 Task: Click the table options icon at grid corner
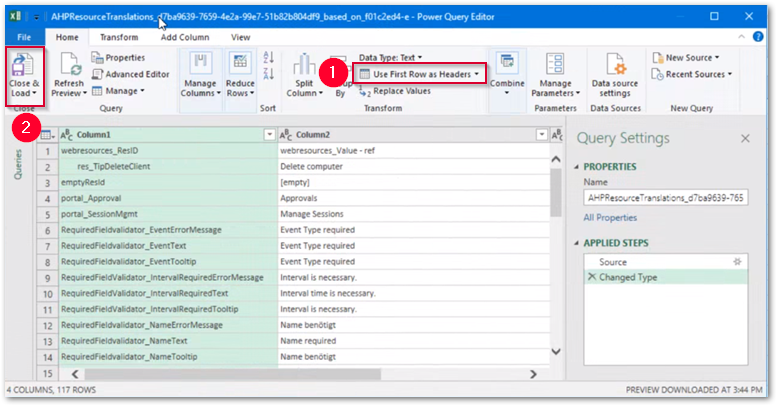pyautogui.click(x=47, y=135)
